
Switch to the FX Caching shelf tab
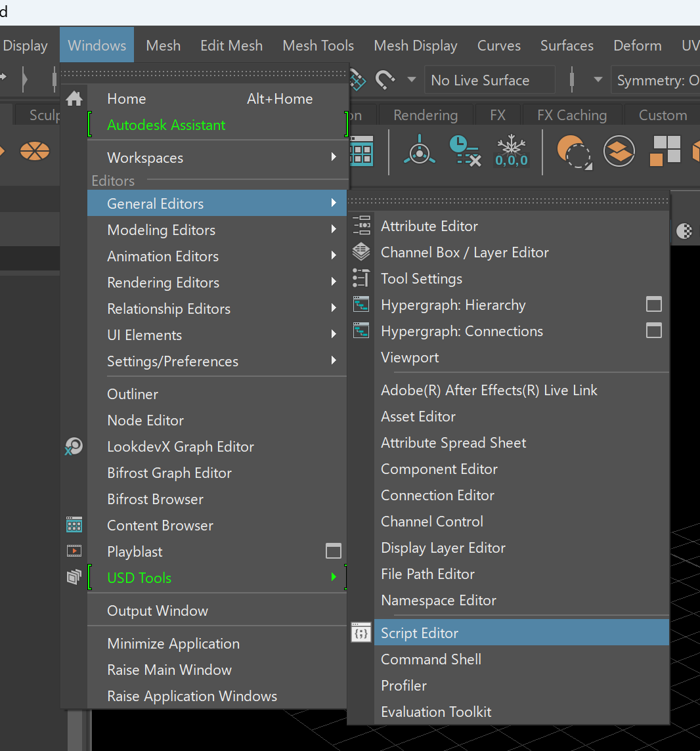tap(571, 115)
